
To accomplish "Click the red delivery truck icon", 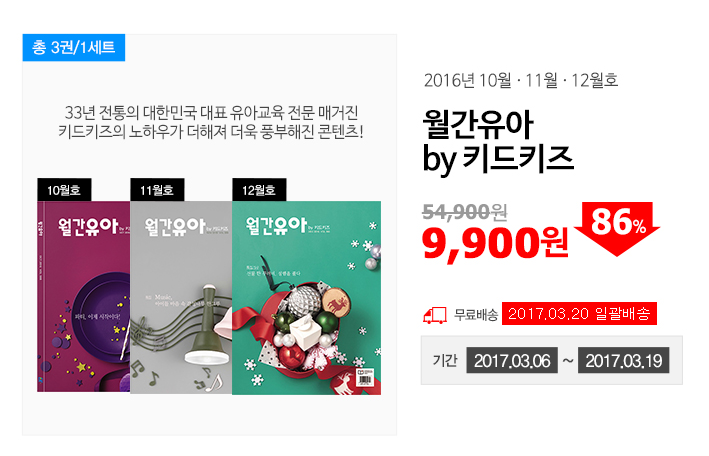I will coord(435,315).
